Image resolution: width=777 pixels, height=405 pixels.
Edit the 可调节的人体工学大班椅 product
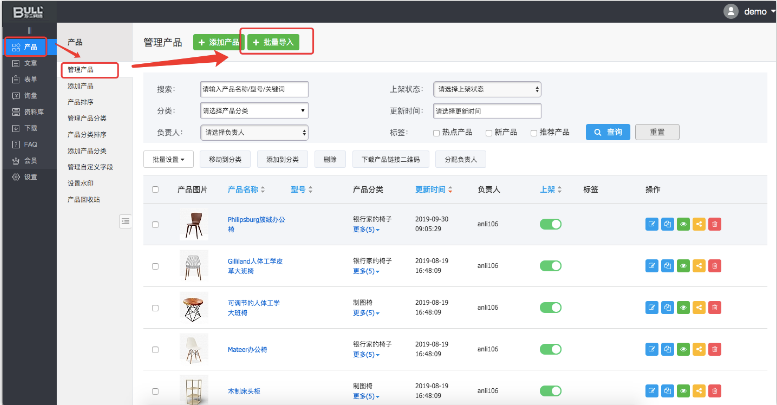point(652,307)
